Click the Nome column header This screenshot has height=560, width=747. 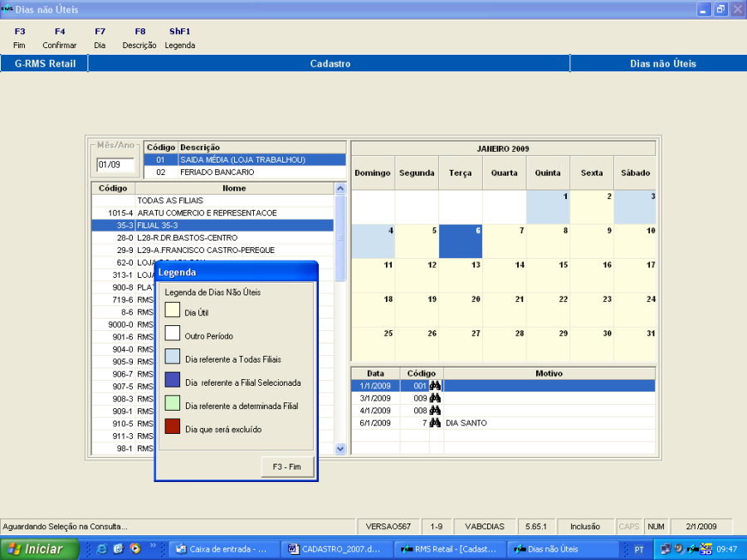tap(234, 188)
